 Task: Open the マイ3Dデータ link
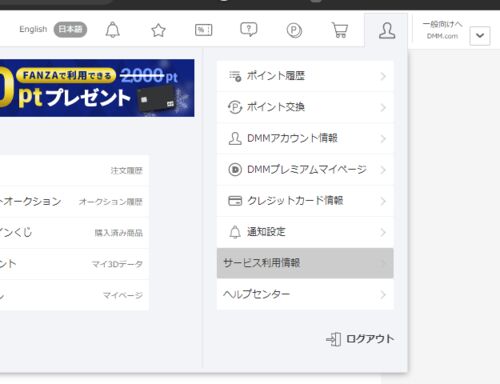(x=117, y=264)
